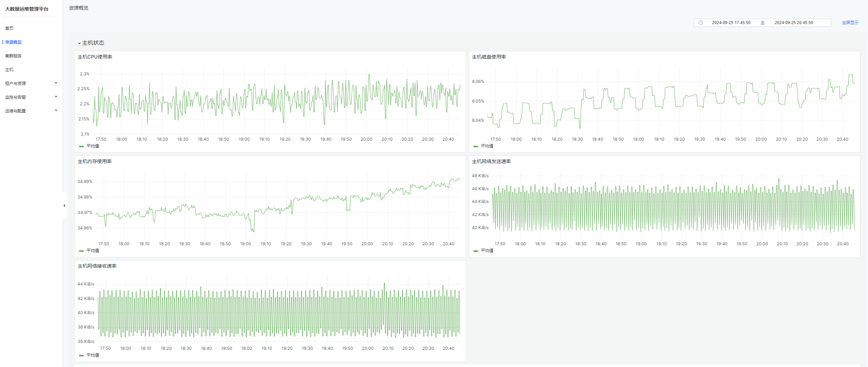This screenshot has height=367, width=868.
Task: Click the 36 KiB/s axis label in receive-rate chart
Action: click(86, 342)
